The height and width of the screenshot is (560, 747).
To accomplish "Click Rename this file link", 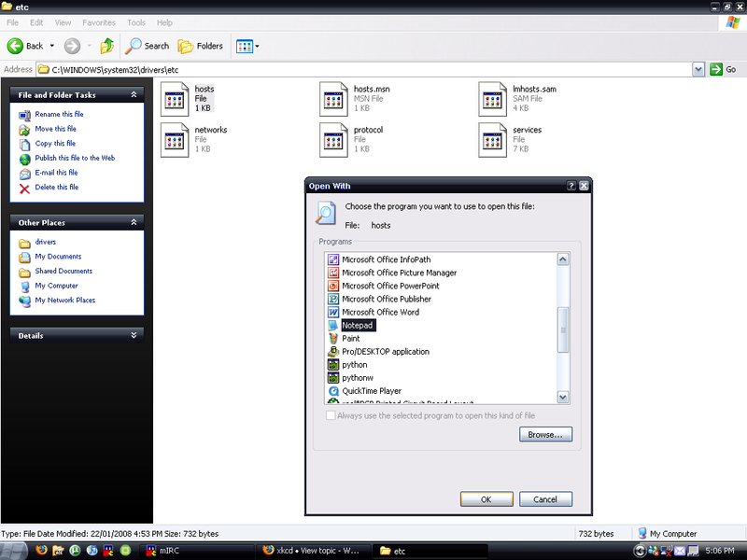I will [x=59, y=114].
